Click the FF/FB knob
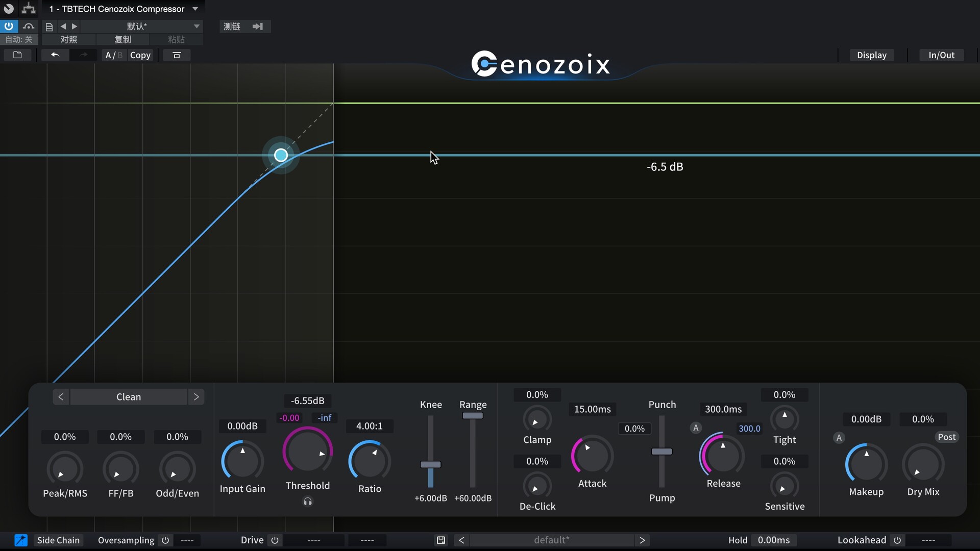980x551 pixels. click(121, 469)
